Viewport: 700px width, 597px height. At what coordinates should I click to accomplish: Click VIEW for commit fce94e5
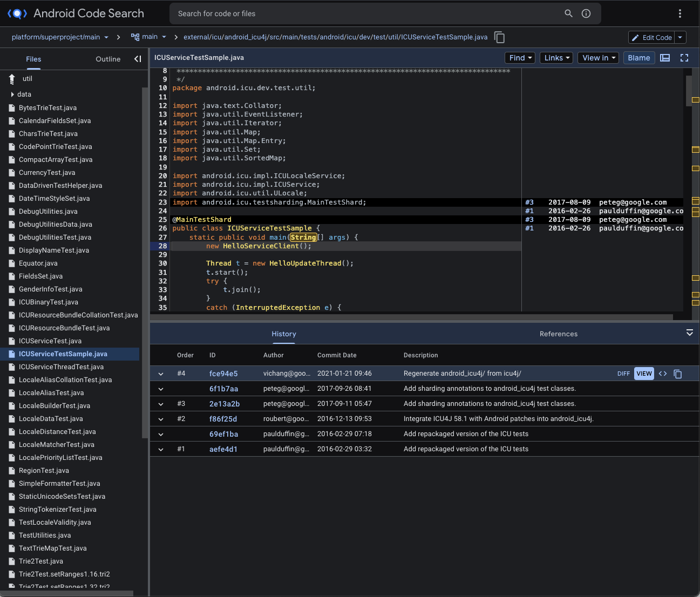click(x=644, y=374)
